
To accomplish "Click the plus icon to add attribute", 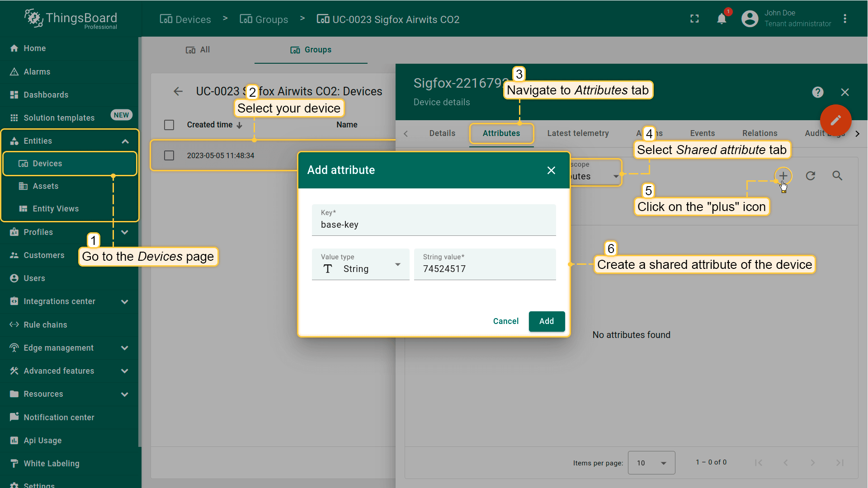I will coord(783,176).
